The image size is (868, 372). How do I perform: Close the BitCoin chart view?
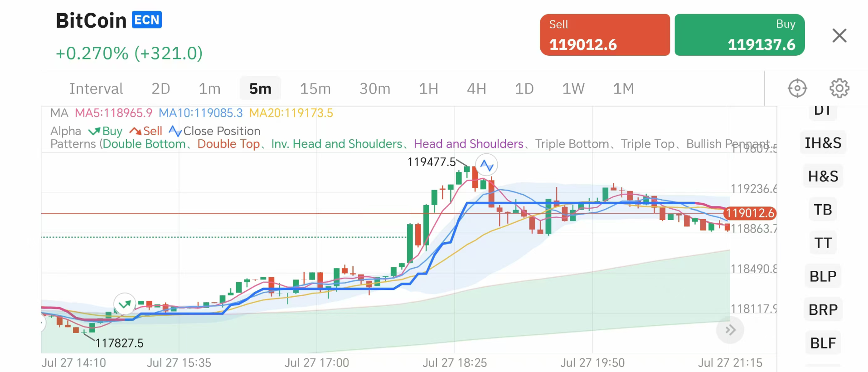(839, 35)
